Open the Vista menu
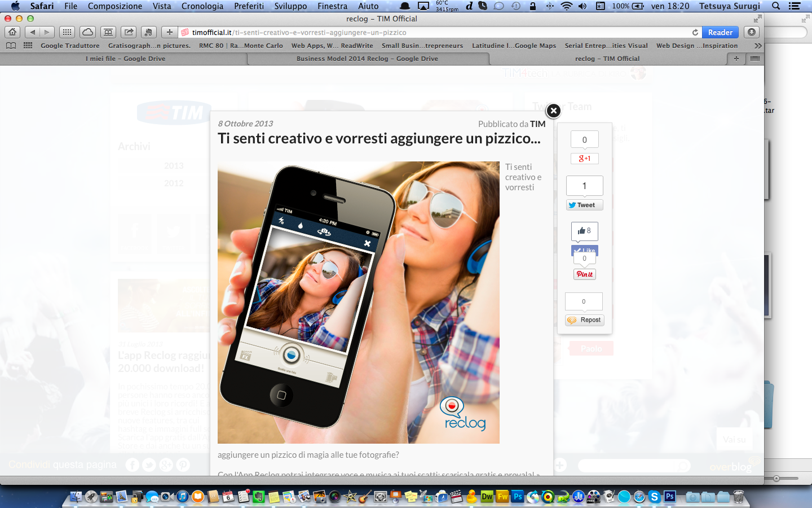Screen dimensions: 812x508 [162, 6]
